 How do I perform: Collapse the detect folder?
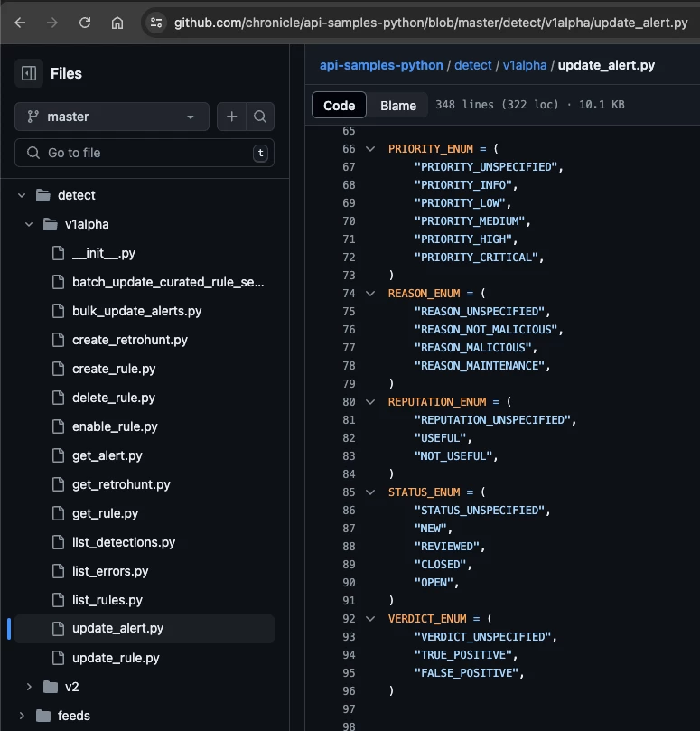(x=22, y=195)
